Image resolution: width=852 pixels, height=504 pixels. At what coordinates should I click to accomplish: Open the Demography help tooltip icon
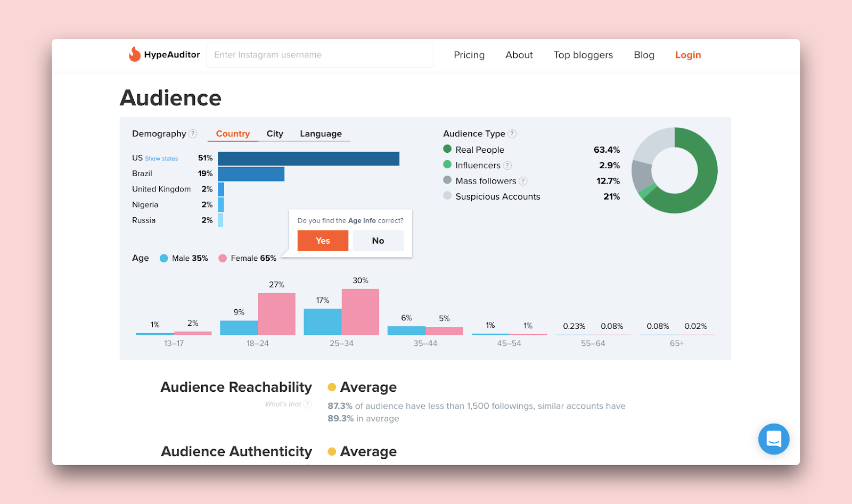(x=194, y=134)
